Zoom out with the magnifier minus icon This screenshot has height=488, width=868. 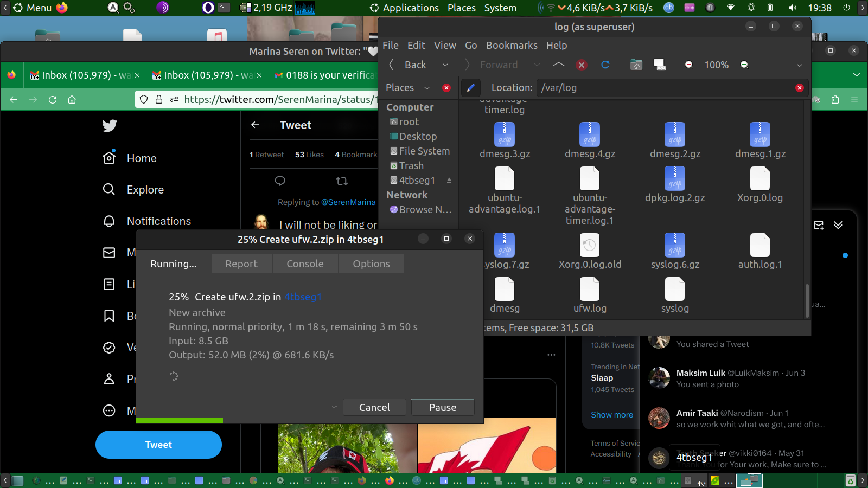point(689,65)
